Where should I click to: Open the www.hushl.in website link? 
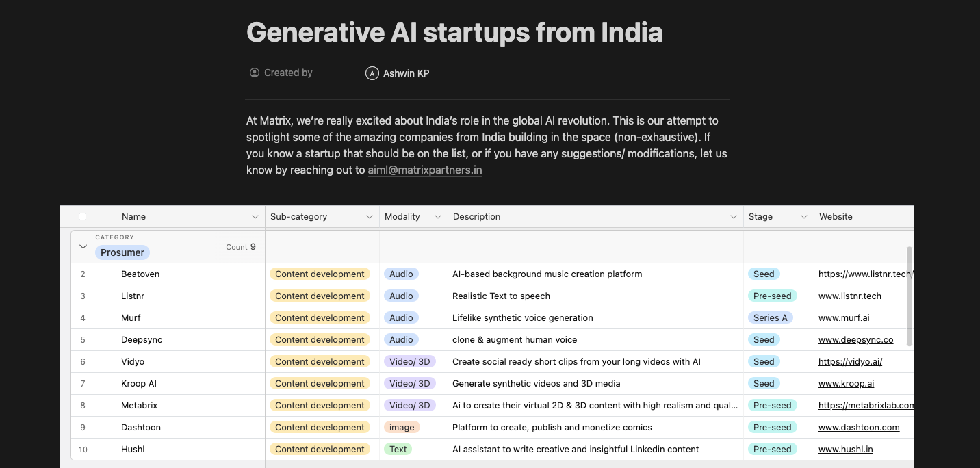[x=846, y=450]
